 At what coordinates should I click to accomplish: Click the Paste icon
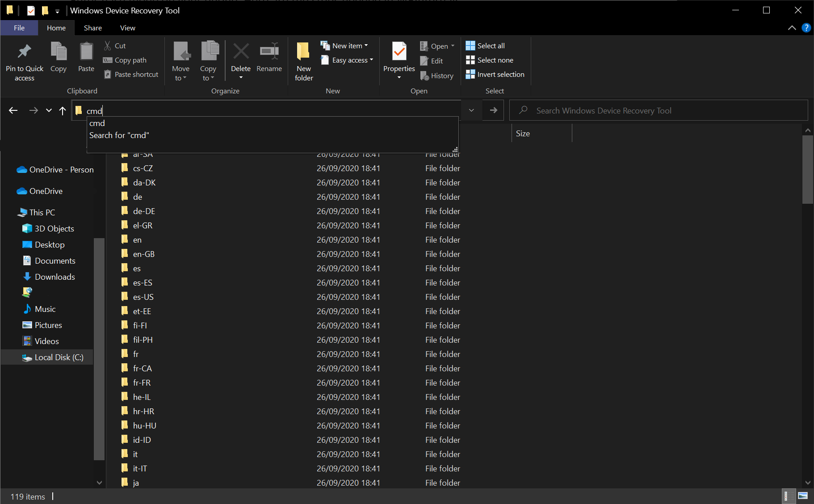86,52
